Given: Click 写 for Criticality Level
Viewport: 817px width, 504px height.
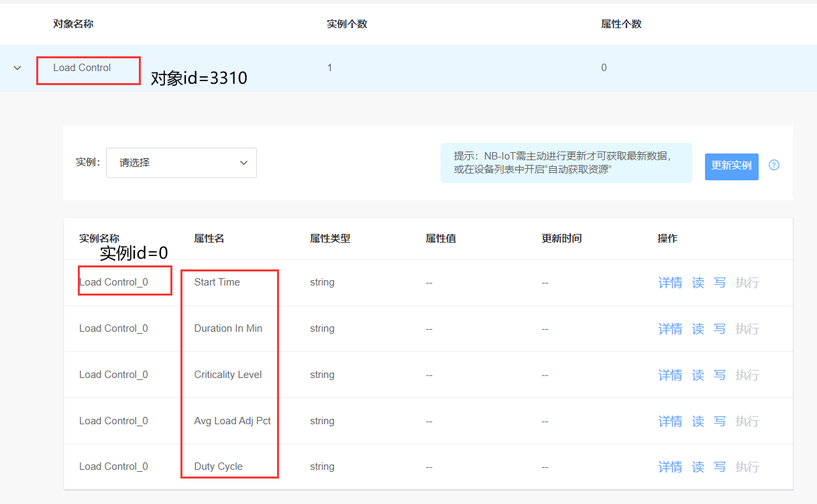Looking at the screenshot, I should [720, 375].
